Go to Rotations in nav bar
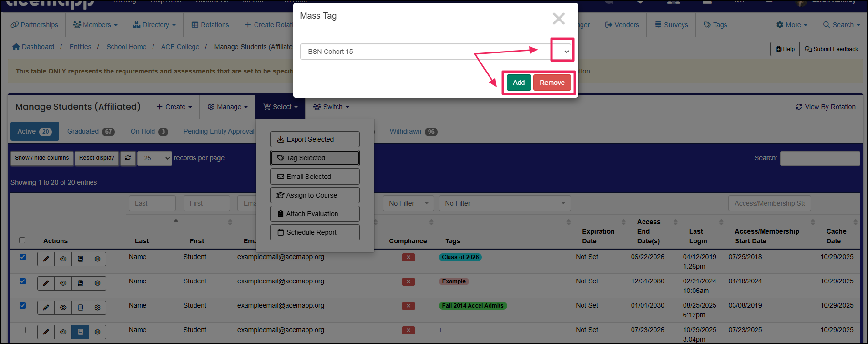Screen dimensions: 868x344 coord(210,25)
